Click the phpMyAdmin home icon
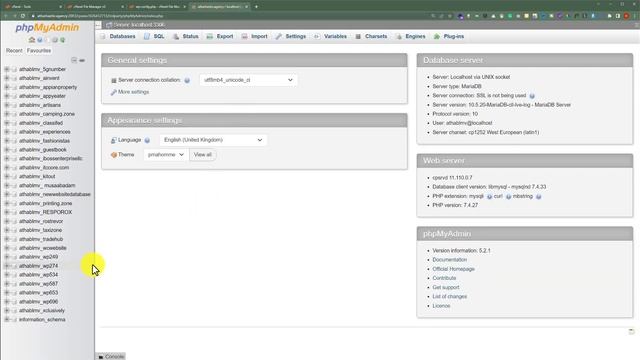This screenshot has width=640, height=360. (32, 40)
